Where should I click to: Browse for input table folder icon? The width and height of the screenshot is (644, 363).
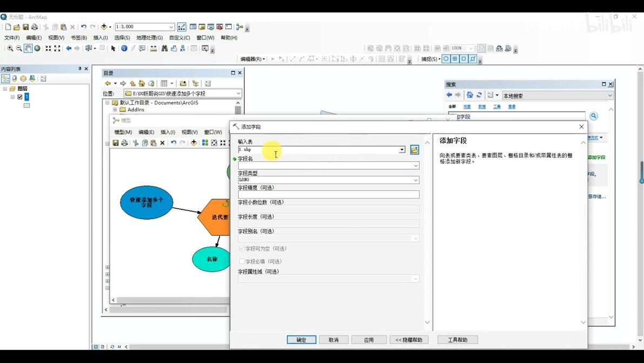[414, 150]
